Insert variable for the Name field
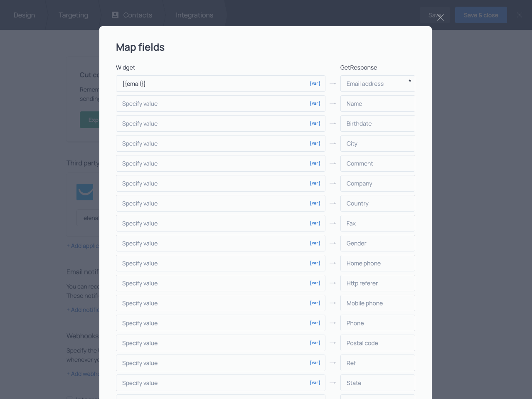This screenshot has height=399, width=532. point(315,103)
